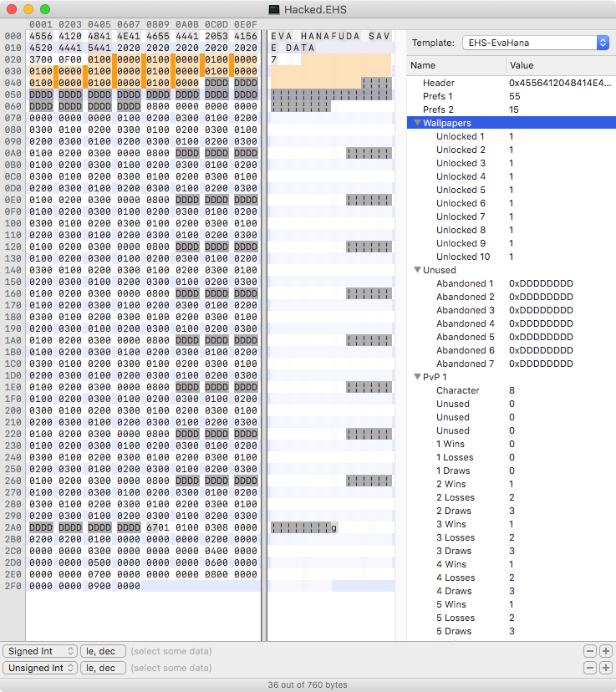The height and width of the screenshot is (692, 616).
Task: Click the 'le, dec' button beside Unsigned Int
Action: tap(103, 668)
